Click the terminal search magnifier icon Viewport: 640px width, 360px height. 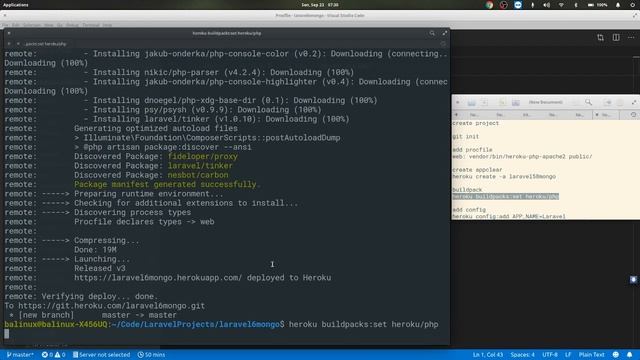coord(432,33)
